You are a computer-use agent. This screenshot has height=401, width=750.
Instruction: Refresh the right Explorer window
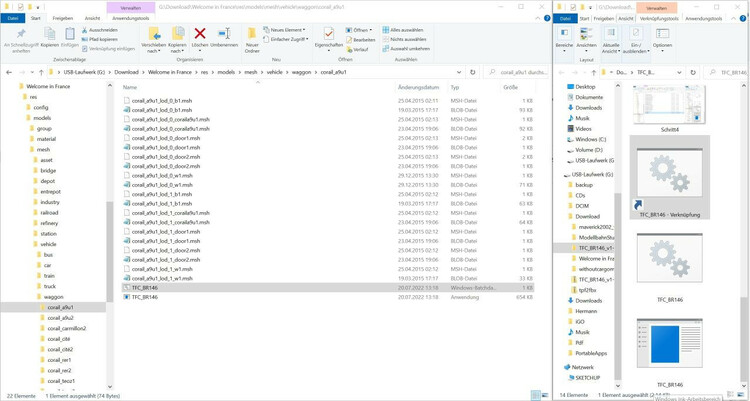point(693,72)
